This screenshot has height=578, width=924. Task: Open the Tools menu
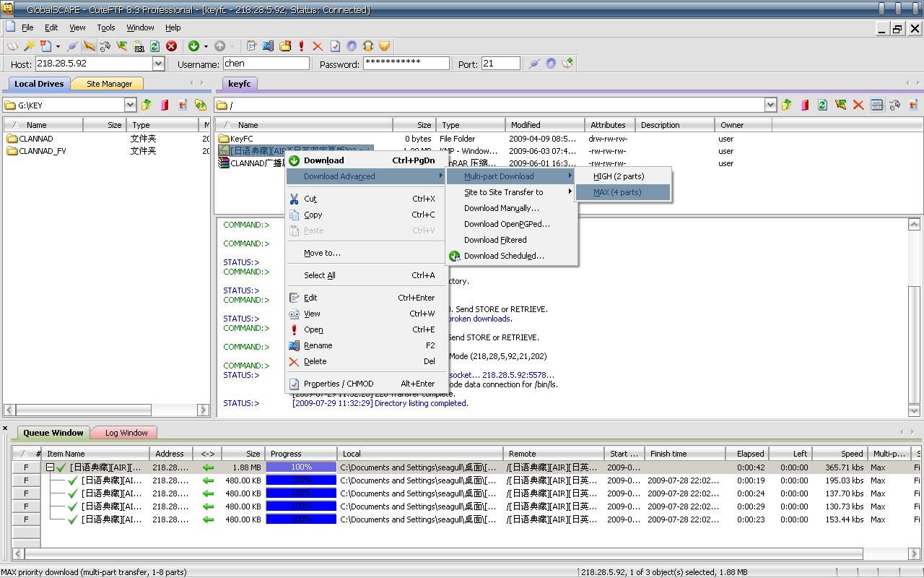[x=106, y=27]
